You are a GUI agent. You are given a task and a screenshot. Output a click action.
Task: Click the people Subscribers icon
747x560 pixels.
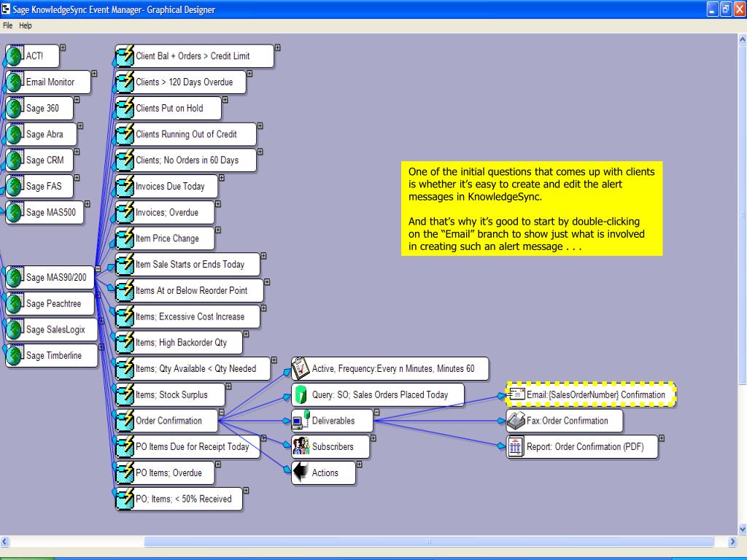301,446
